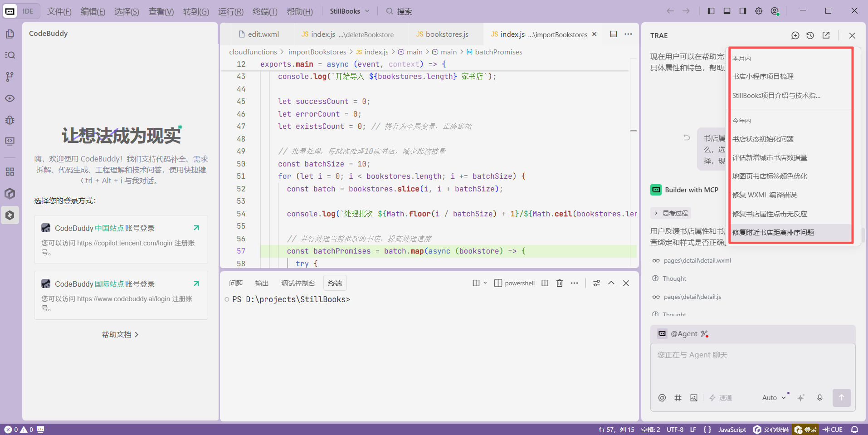Open TRAE chat in new window

pos(826,35)
